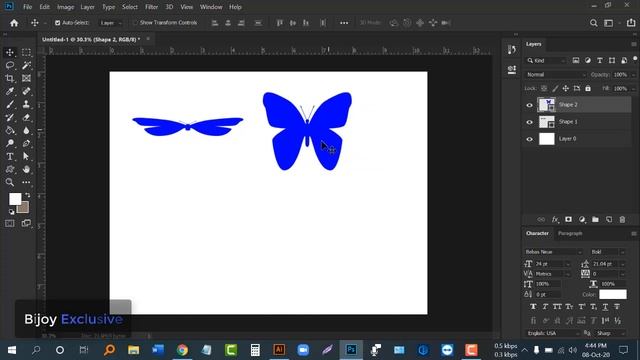Open the Filter menu

point(151,7)
